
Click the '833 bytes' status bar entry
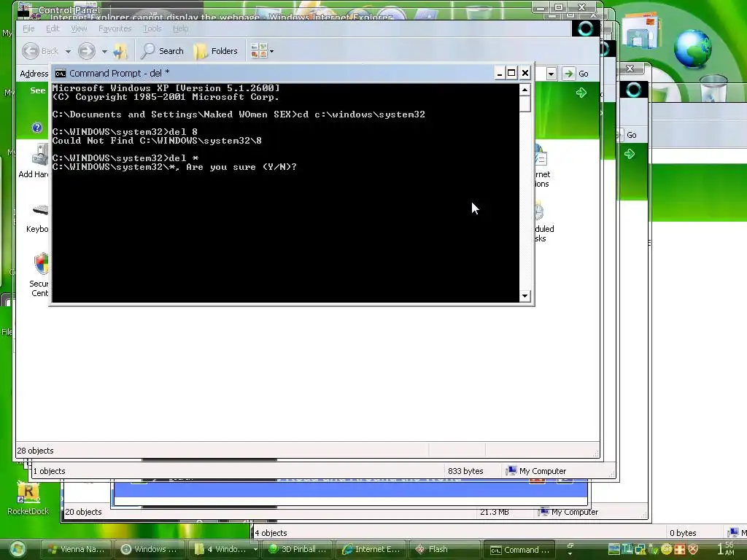coord(465,471)
